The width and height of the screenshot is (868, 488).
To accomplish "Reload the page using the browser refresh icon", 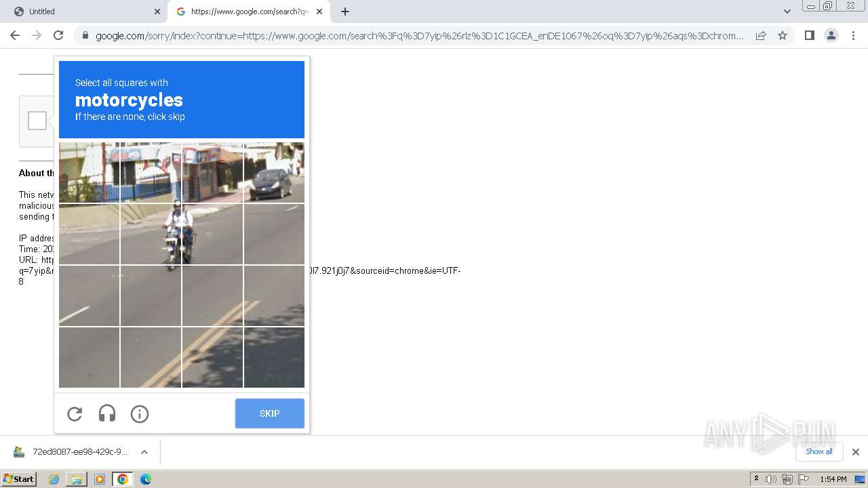I will 58,35.
